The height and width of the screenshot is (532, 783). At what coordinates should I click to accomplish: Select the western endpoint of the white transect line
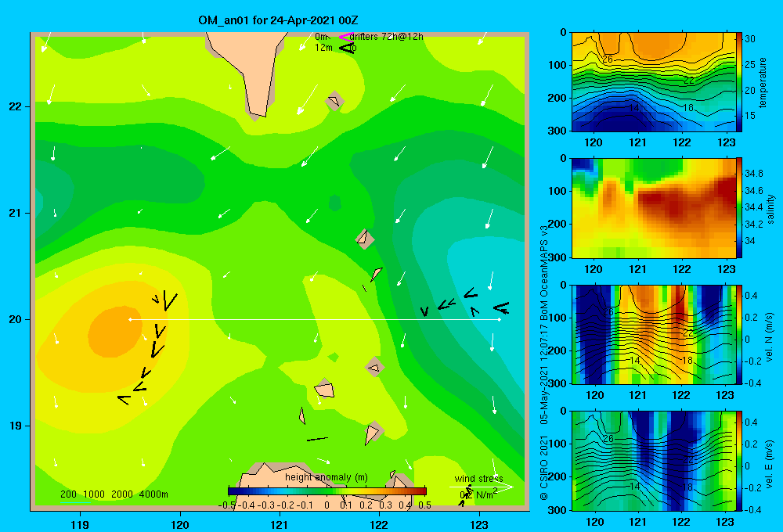[130, 319]
